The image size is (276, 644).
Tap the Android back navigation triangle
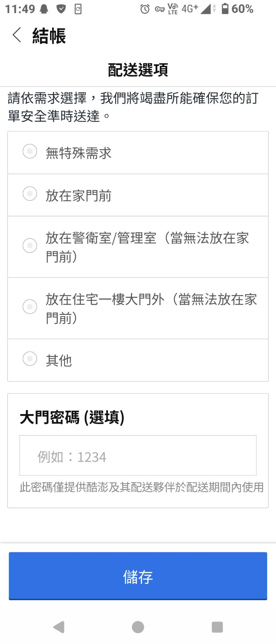coord(59,627)
